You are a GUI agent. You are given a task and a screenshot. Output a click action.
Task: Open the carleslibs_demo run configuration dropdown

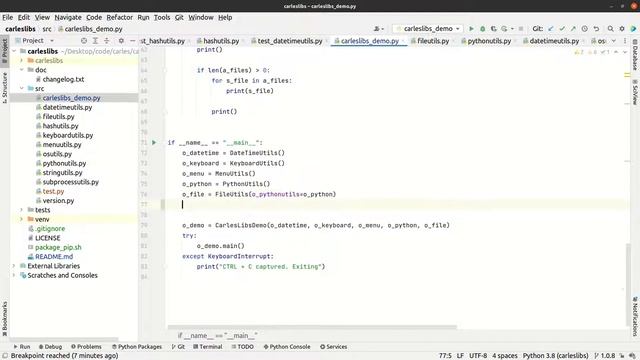point(428,29)
